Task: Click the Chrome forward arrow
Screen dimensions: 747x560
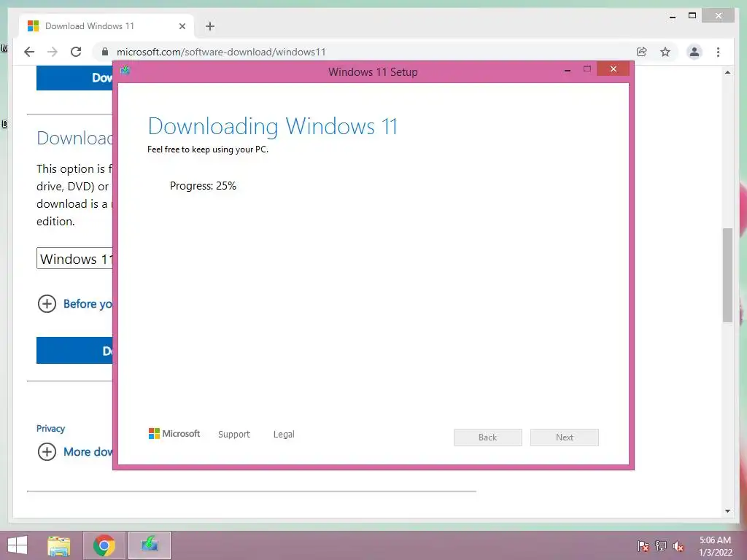Action: (x=53, y=52)
